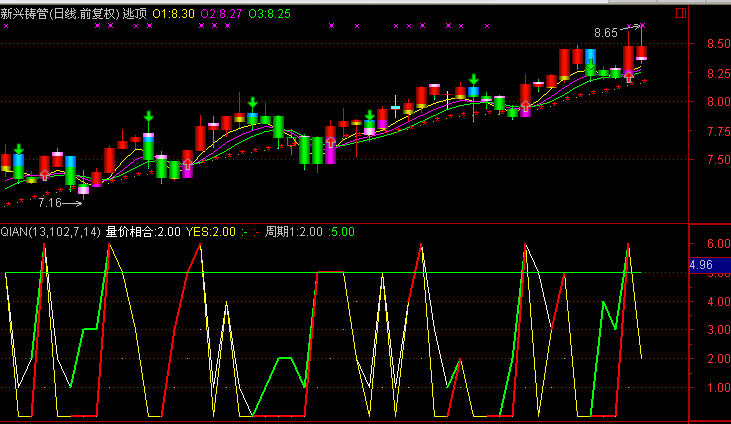
Task: Click the magenta x marker at far top-left
Action: click(x=6, y=26)
